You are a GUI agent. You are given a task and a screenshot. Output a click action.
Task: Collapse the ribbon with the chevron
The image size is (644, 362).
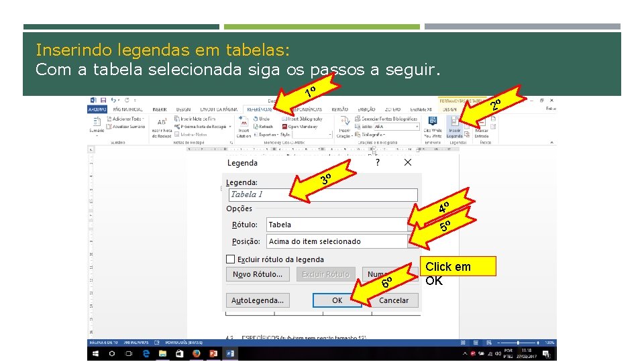pos(551,142)
